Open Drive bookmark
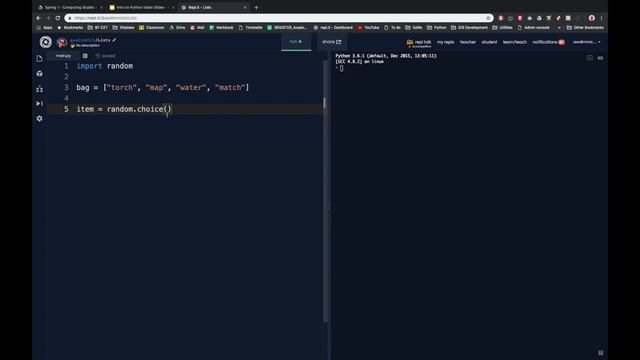The image size is (640, 360). click(178, 28)
